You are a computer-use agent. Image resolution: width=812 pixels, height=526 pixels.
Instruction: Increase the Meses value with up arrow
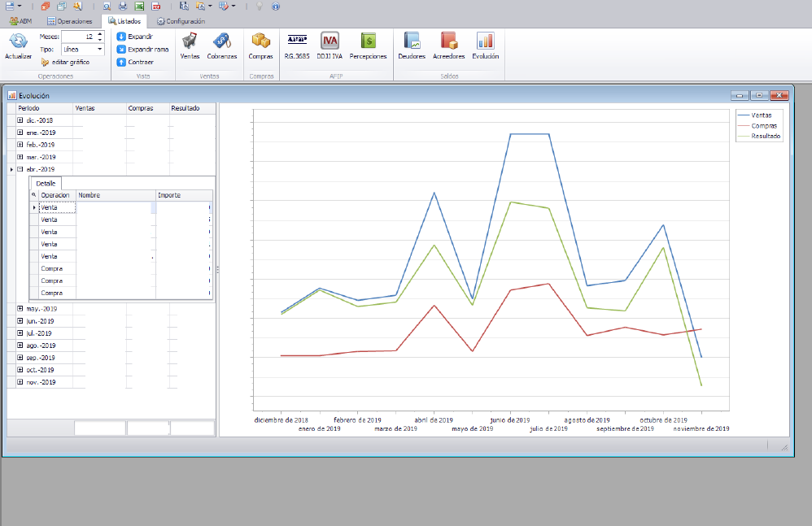100,33
